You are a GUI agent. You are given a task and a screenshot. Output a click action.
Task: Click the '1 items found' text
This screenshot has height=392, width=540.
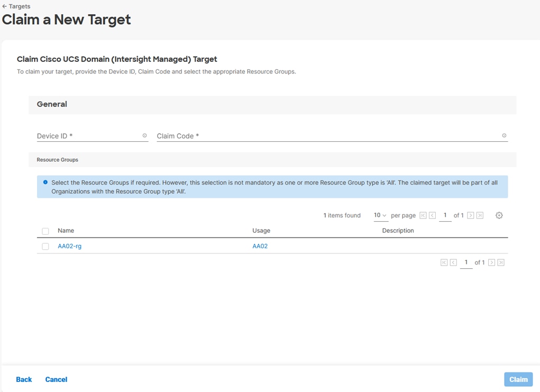[342, 215]
